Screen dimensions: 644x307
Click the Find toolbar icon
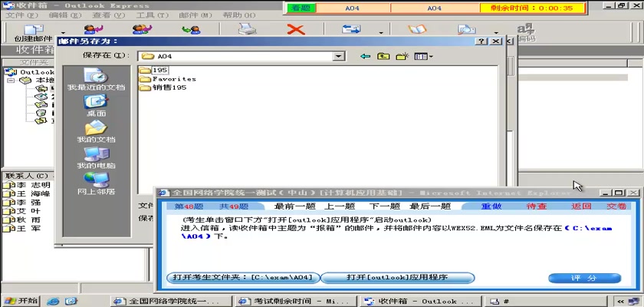pos(467,29)
